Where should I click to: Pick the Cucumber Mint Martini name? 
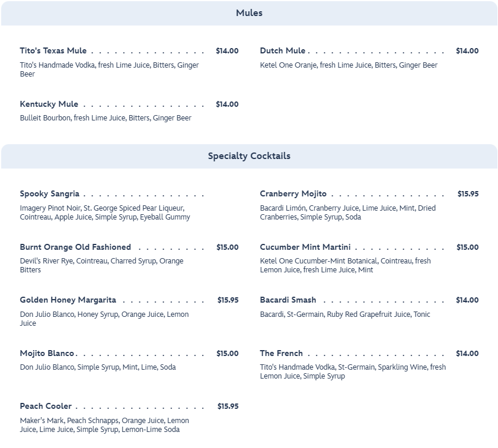point(305,247)
